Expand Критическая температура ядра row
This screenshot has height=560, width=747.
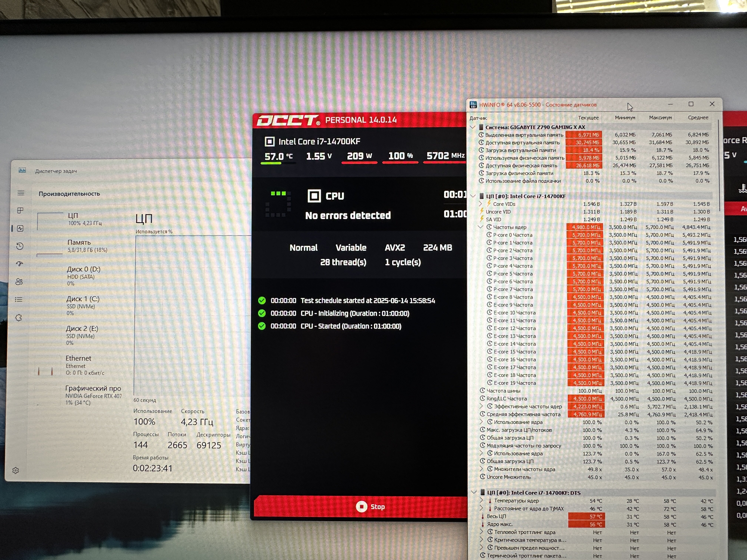point(482,540)
